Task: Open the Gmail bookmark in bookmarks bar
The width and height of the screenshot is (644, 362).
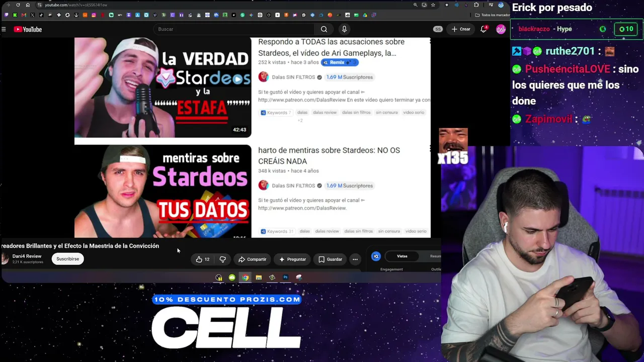Action: 24,15
